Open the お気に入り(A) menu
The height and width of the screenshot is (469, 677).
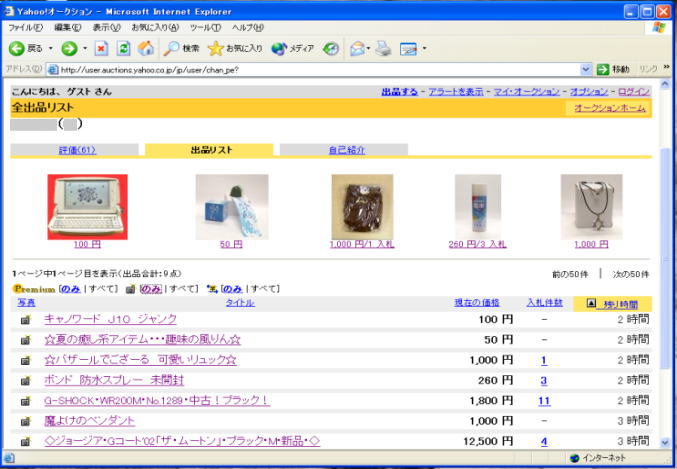[x=155, y=28]
